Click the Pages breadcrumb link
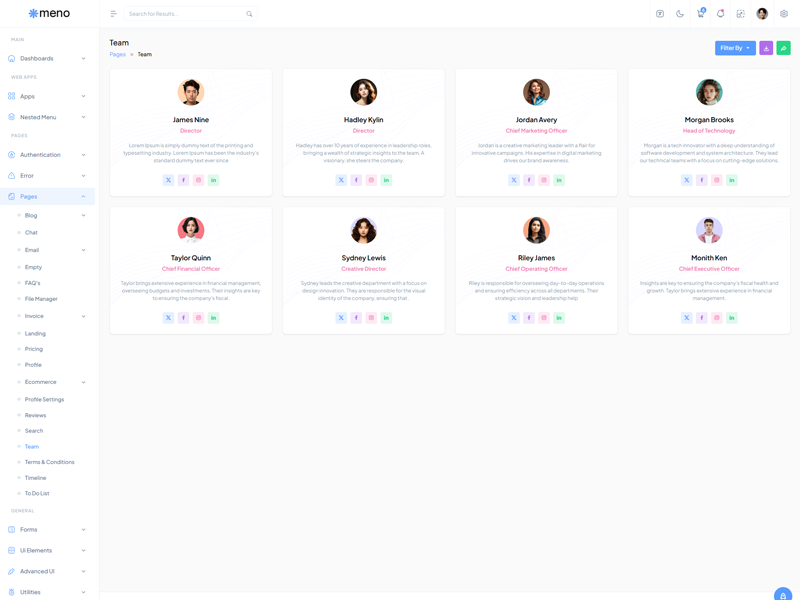Screen dimensions: 800x600 (117, 54)
